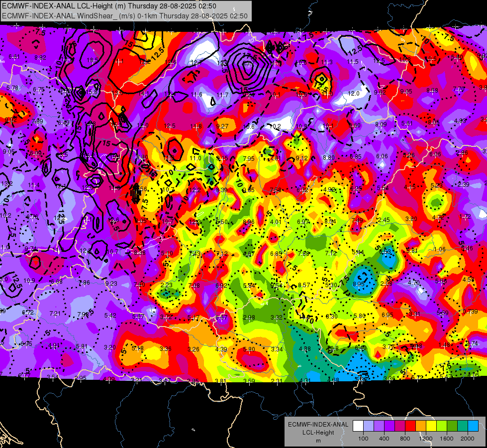Click the map value '3.26'
Screen dimensions: 487x448
coord(193,349)
